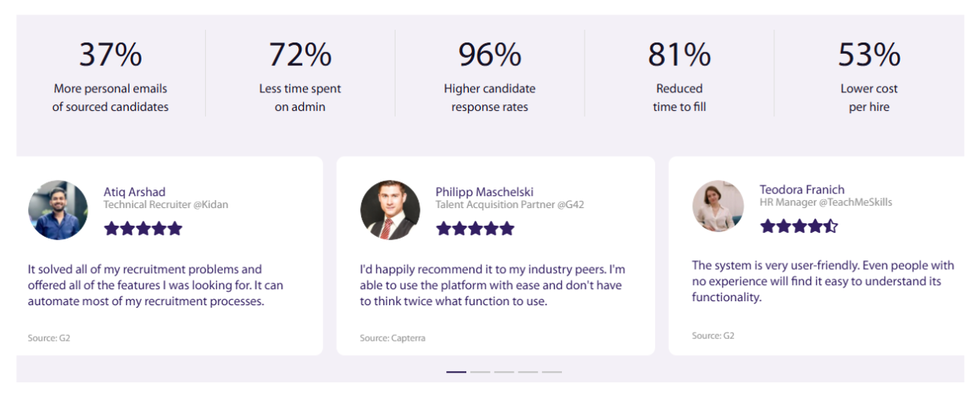Click Teodora Franich's star rating
Screen dimensions: 980x400
pos(798,227)
